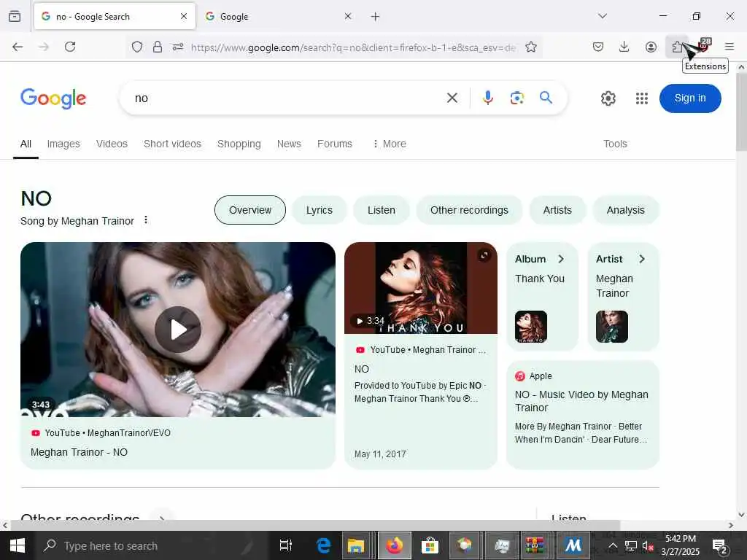Select the Analysis chip

(x=625, y=210)
